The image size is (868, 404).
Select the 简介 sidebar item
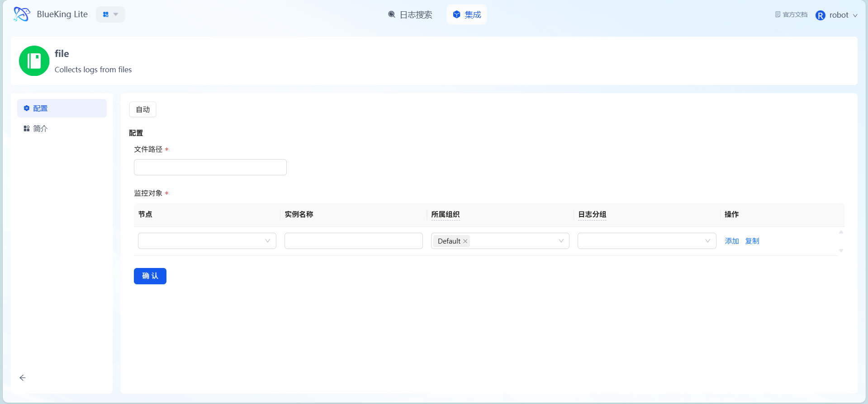[x=62, y=129]
